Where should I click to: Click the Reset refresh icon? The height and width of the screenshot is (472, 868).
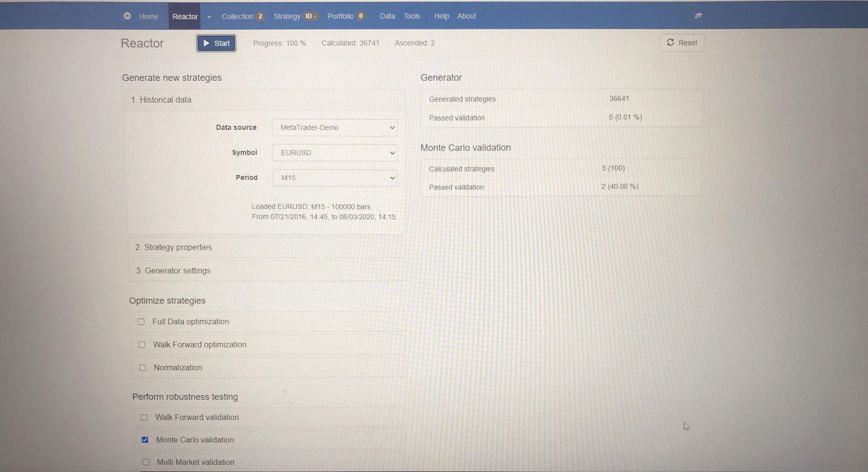(x=670, y=42)
